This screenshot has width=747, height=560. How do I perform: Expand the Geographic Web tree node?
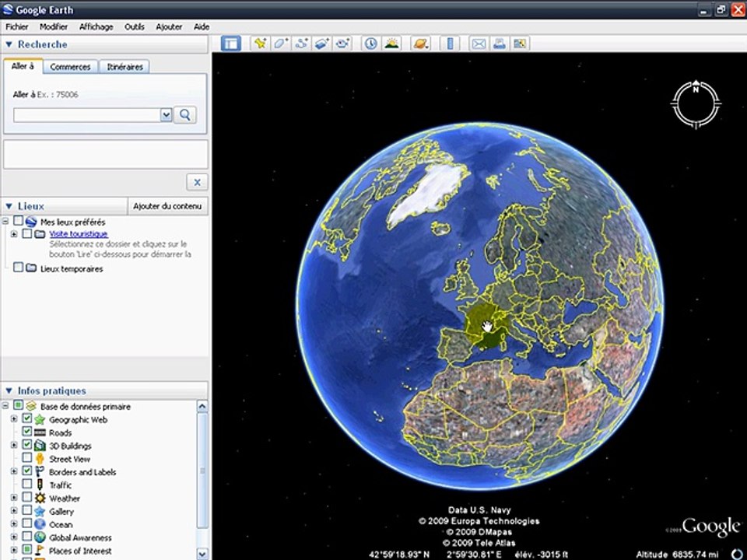point(14,419)
